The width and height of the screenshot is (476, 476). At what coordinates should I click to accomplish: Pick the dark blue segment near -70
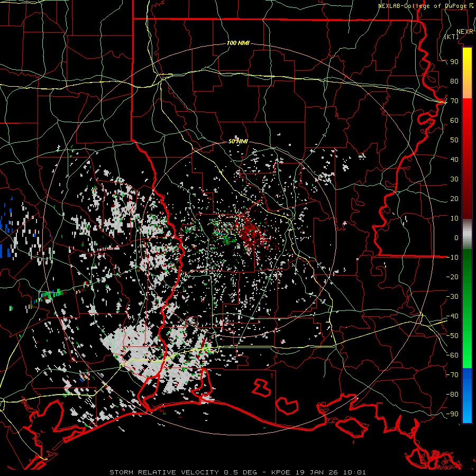[467, 379]
